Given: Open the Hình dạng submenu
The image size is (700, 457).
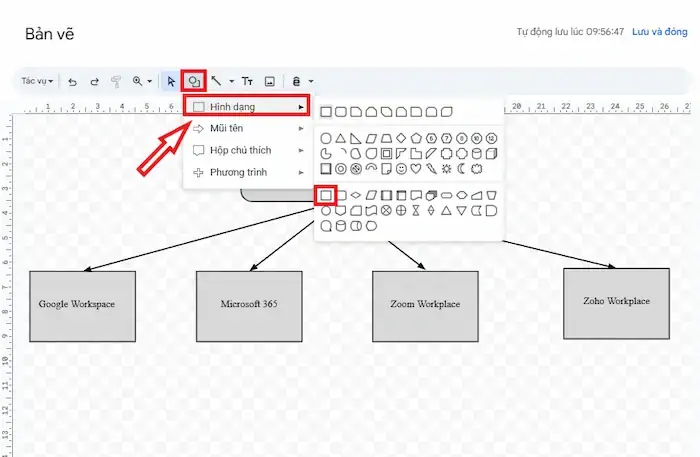Looking at the screenshot, I should pyautogui.click(x=246, y=107).
